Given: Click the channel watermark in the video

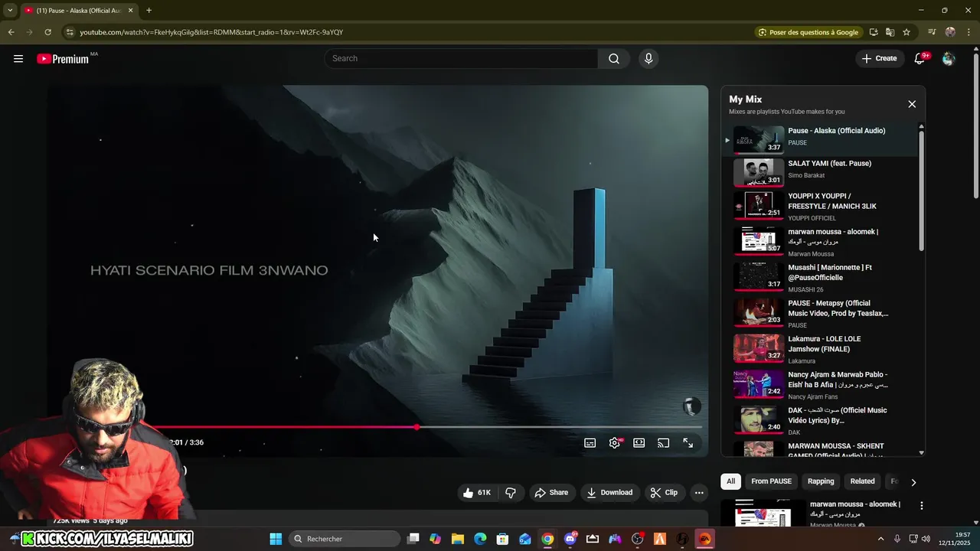Looking at the screenshot, I should click(x=691, y=406).
